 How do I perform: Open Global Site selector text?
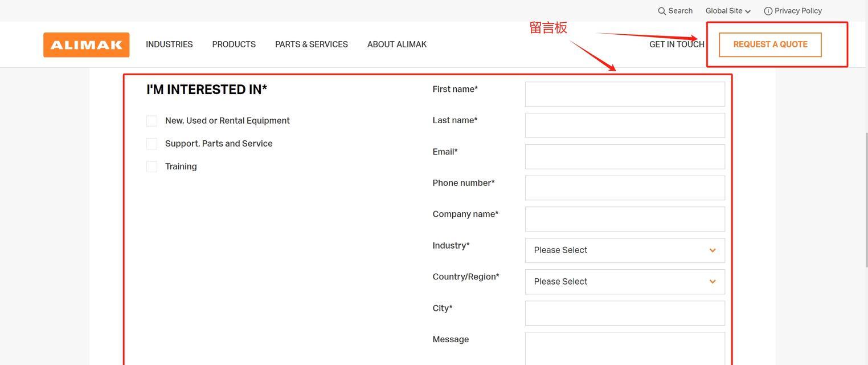724,11
